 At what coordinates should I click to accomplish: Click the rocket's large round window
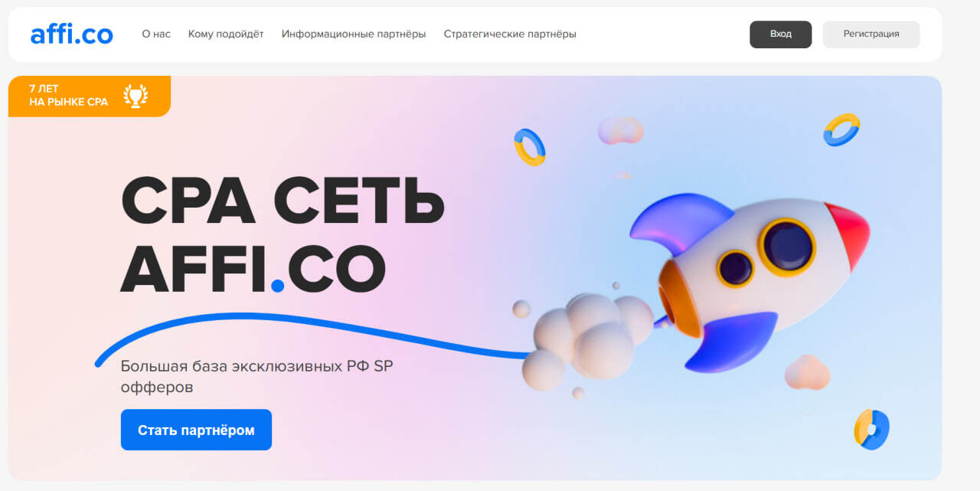[787, 247]
